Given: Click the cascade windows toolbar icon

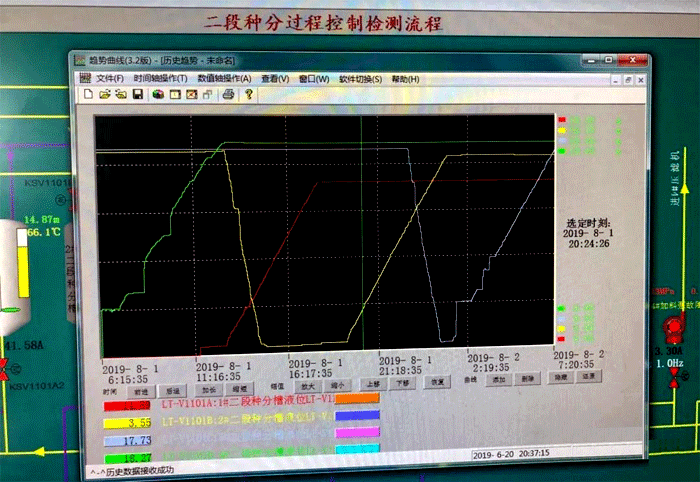Looking at the screenshot, I should 207,95.
